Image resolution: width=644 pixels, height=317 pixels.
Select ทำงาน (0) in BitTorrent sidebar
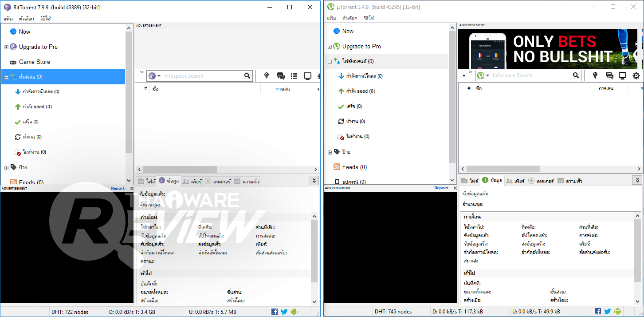point(32,137)
